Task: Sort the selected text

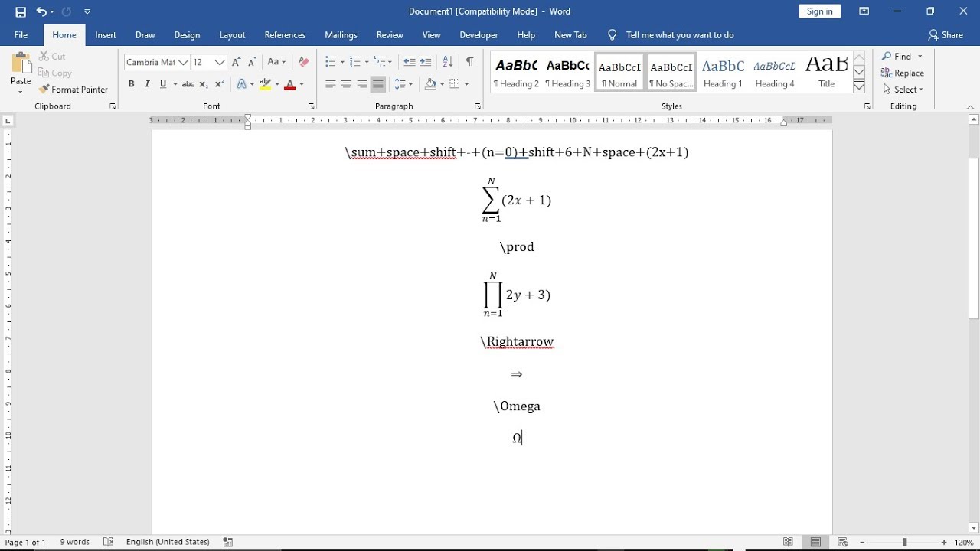Action: click(448, 62)
